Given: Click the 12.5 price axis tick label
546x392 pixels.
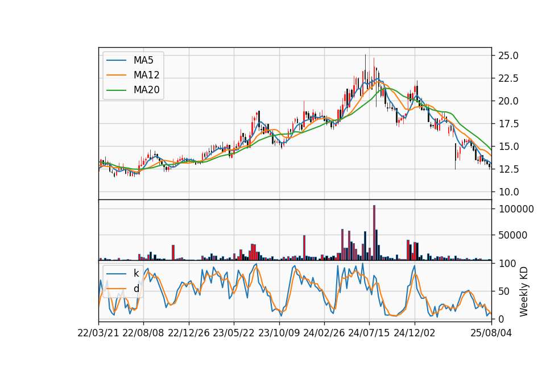Looking at the screenshot, I should coord(508,169).
